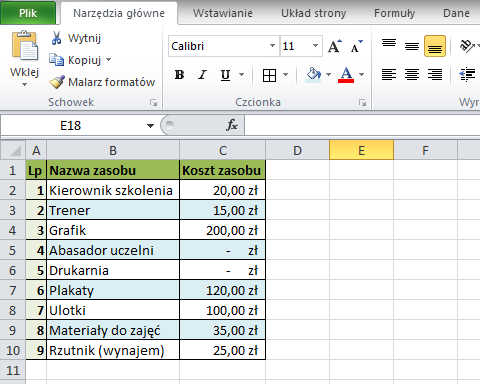Decrease indent of cell content
This screenshot has width=480, height=384.
468,74
